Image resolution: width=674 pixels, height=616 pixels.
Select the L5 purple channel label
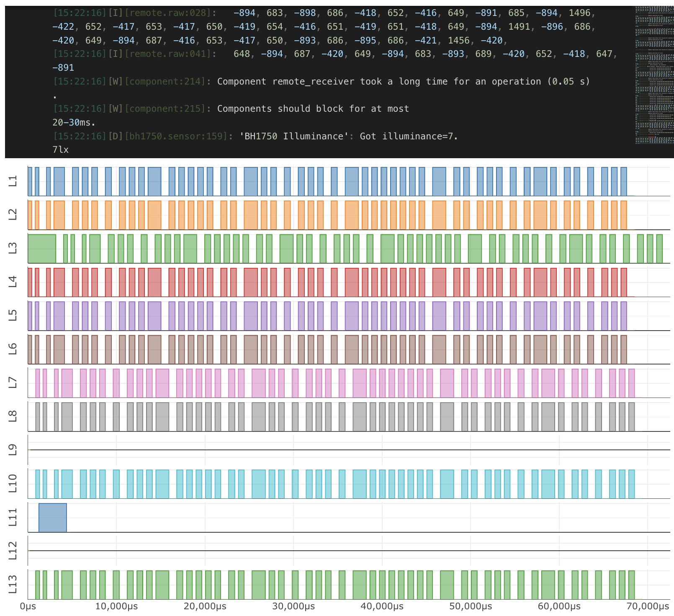13,316
